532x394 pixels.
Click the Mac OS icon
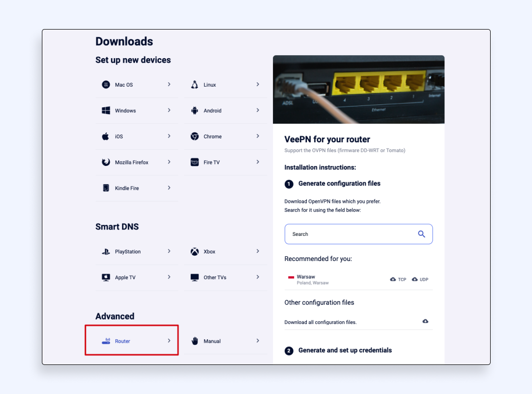click(106, 85)
